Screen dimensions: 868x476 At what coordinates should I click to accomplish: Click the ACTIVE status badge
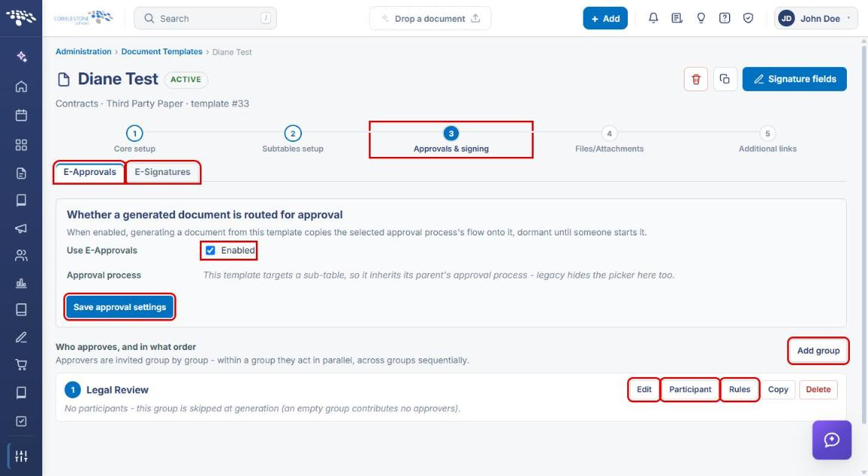tap(186, 80)
